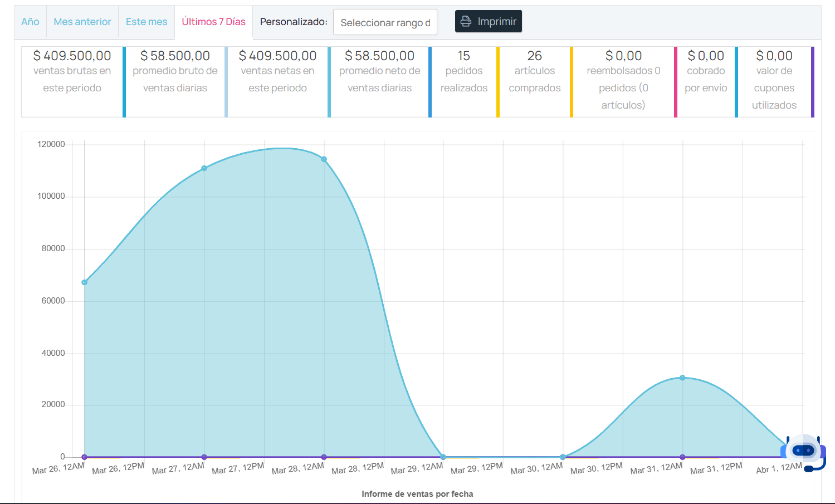Toggle promedio bruto de ventas diarias

tap(175, 81)
